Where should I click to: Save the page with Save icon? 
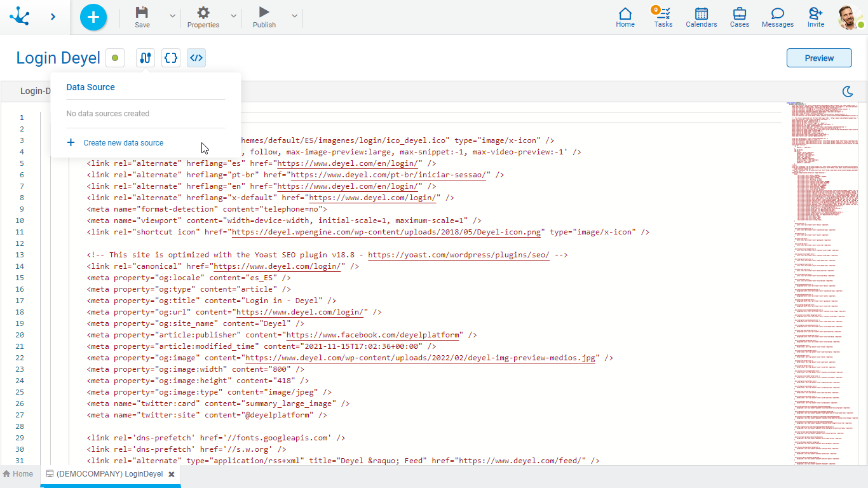pos(142,17)
